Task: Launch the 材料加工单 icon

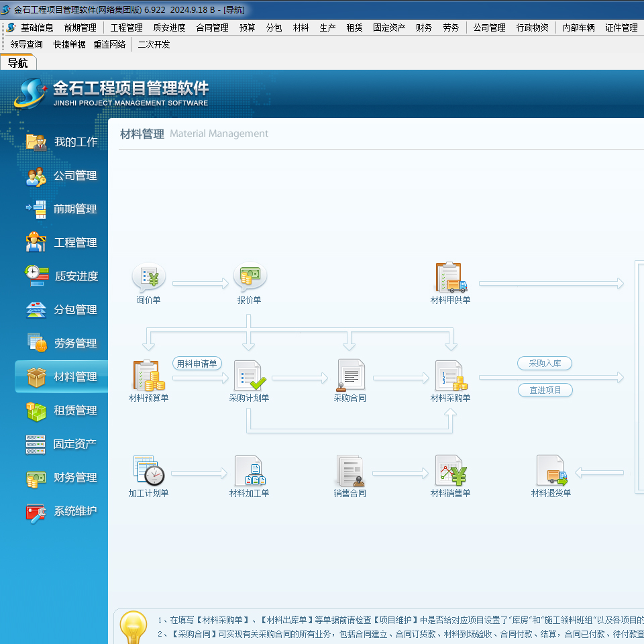Action: (249, 471)
